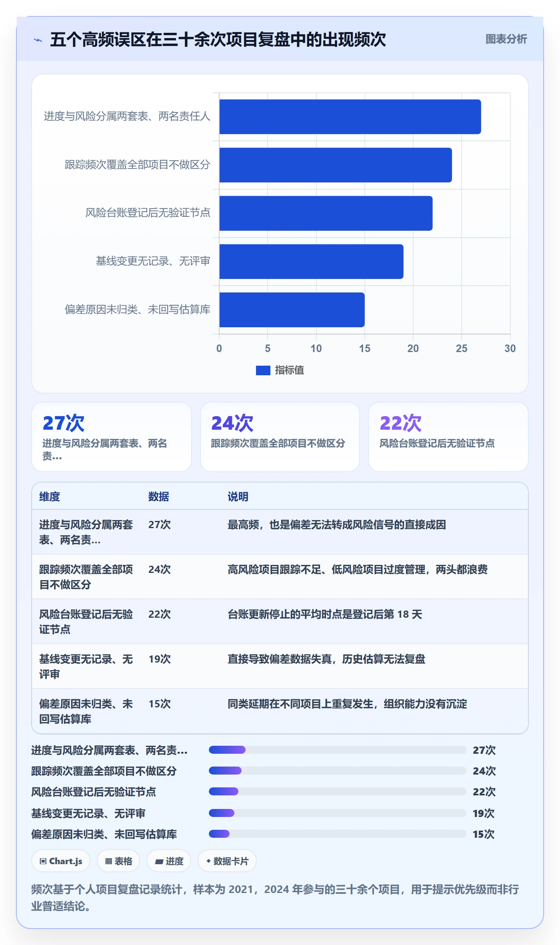Click the x-axis tick label 15
The height and width of the screenshot is (945, 560).
pos(364,348)
